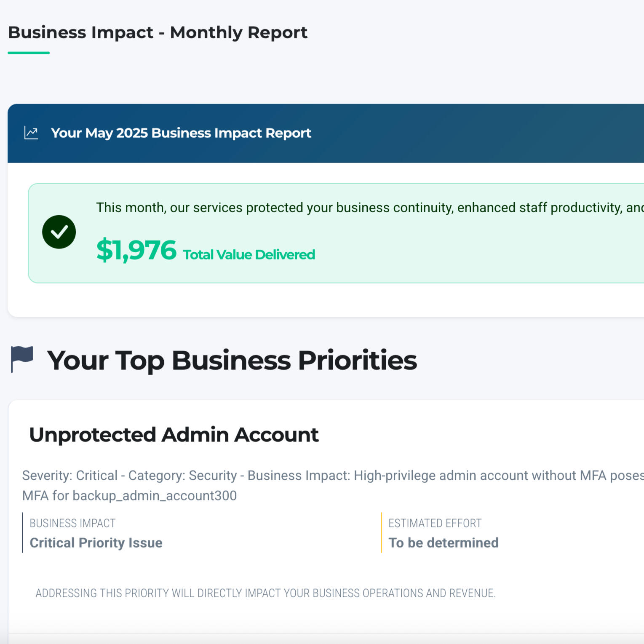The height and width of the screenshot is (644, 644).
Task: Click the Business Impact - Monthly Report title
Action: click(158, 32)
